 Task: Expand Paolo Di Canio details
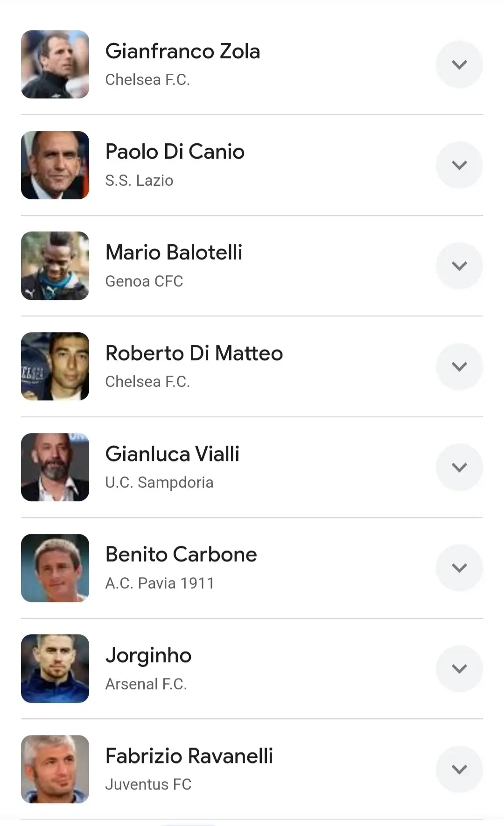[459, 165]
